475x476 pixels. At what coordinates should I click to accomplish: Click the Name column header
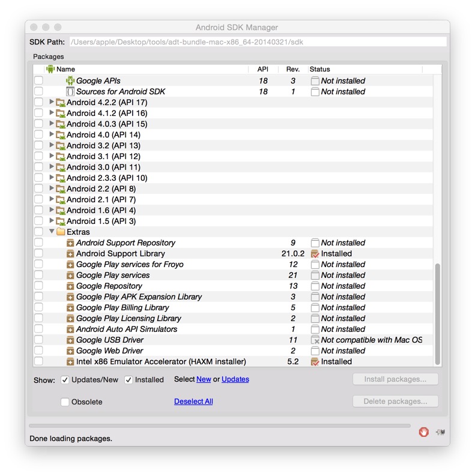click(x=147, y=69)
